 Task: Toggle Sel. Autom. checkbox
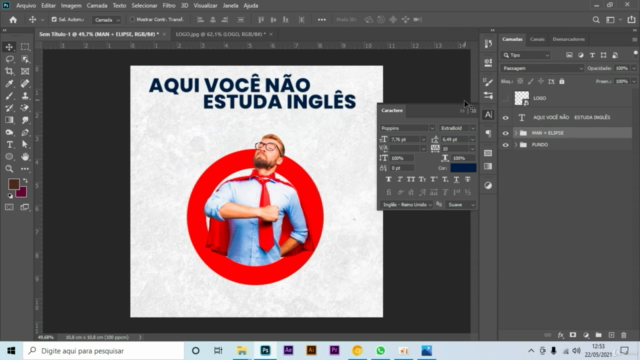pyautogui.click(x=54, y=19)
